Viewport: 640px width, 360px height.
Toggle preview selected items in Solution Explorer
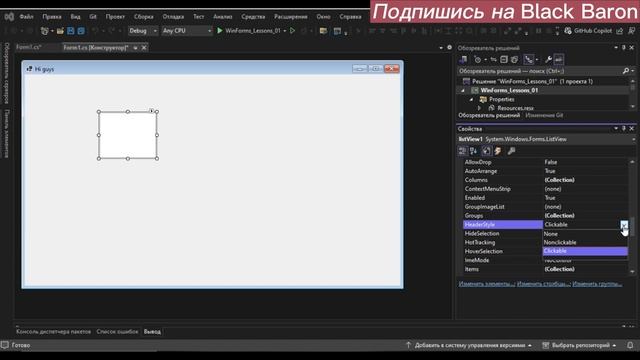click(x=559, y=60)
